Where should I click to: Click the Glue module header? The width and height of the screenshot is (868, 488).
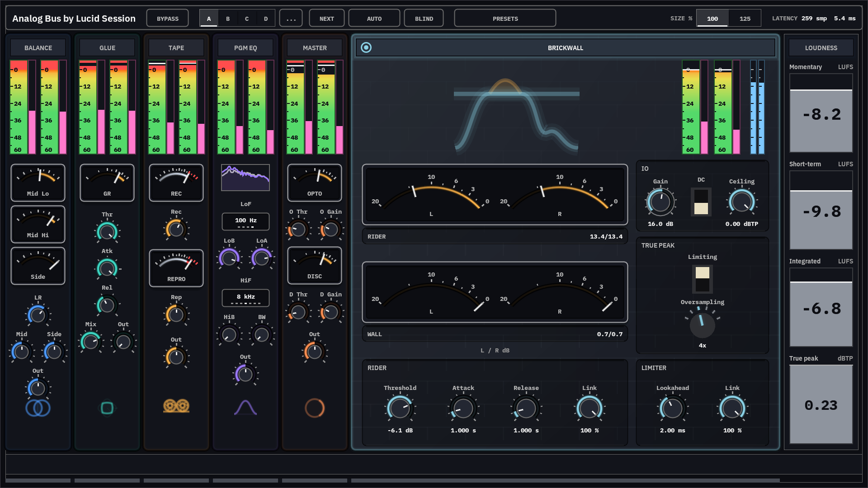[x=107, y=47]
